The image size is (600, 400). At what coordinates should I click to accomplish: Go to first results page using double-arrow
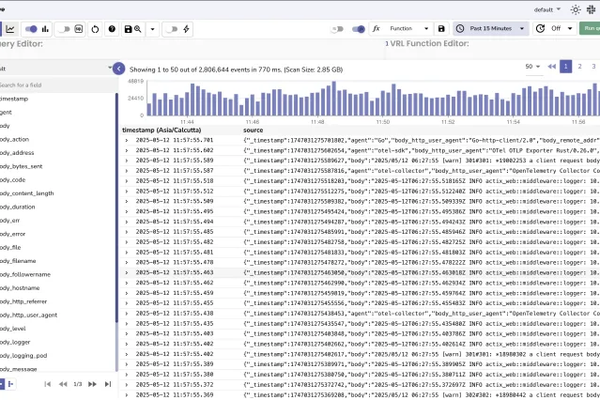coord(551,67)
